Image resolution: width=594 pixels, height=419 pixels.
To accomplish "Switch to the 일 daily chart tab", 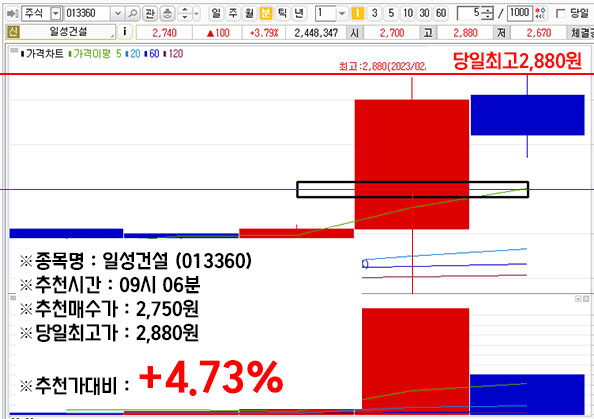I will (216, 14).
